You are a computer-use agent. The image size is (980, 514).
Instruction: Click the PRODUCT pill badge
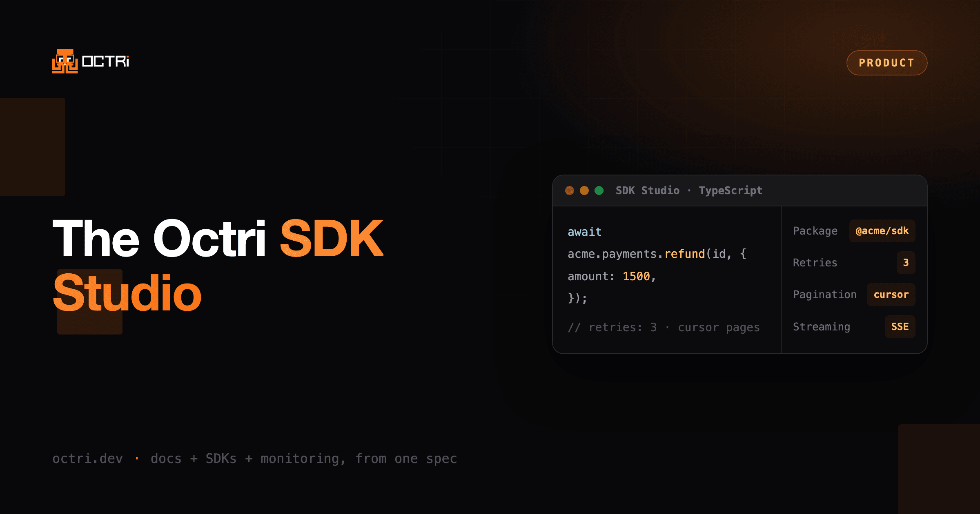click(x=887, y=63)
